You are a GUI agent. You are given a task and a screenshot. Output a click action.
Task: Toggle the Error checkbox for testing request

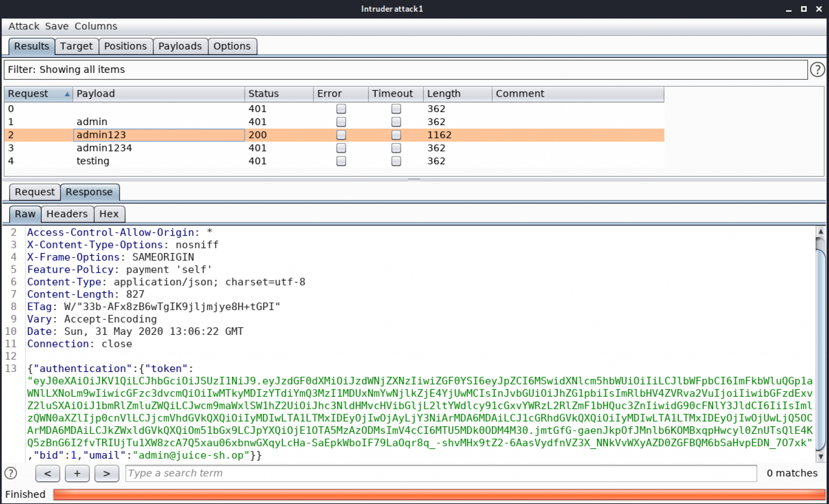341,161
